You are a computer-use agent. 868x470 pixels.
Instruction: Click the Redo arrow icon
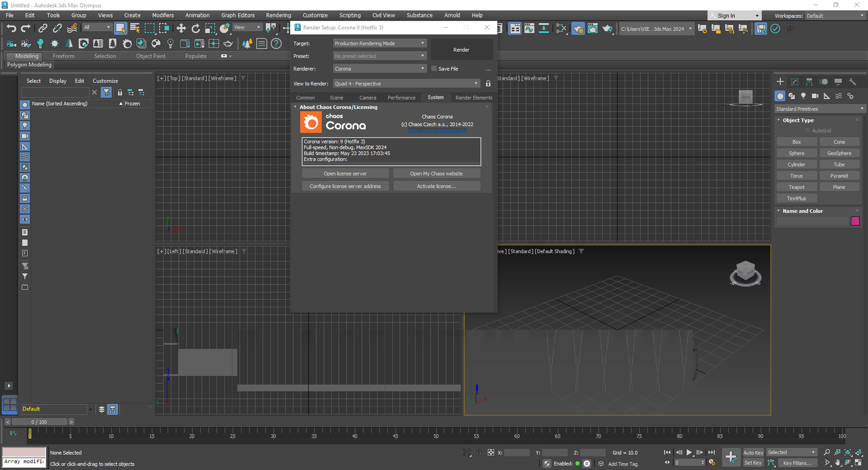(x=25, y=28)
